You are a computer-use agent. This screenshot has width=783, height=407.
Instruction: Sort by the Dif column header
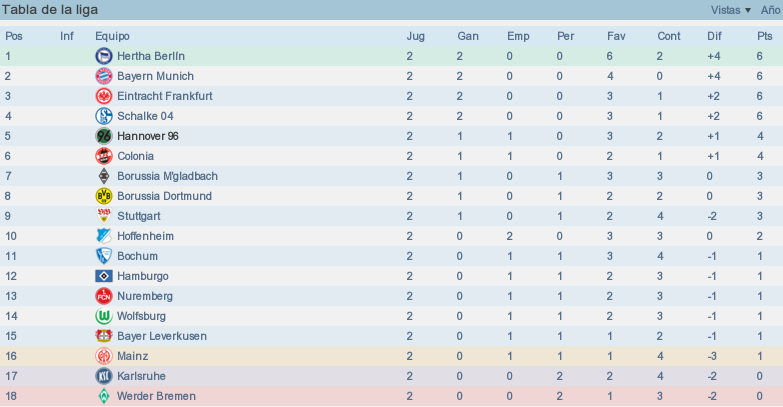[714, 36]
